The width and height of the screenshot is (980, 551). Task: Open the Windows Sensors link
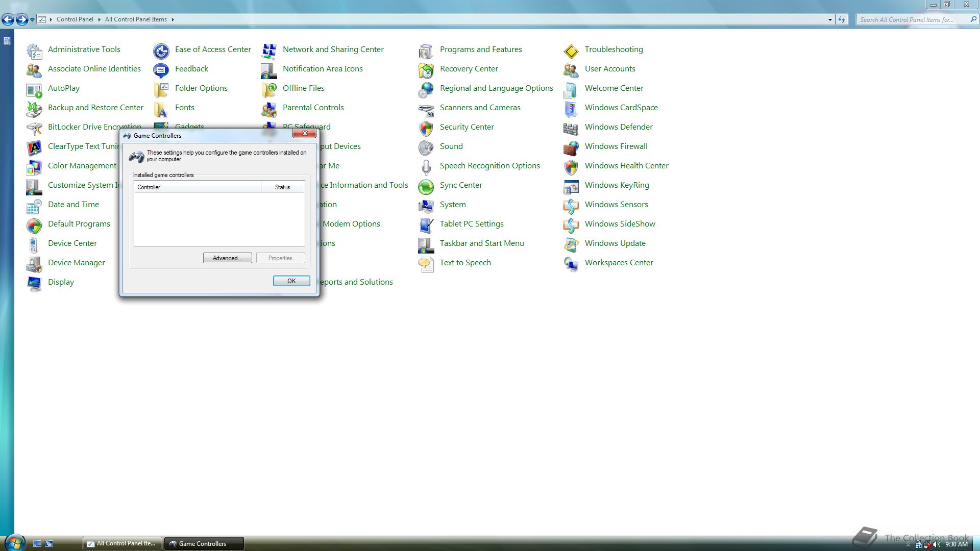[617, 205]
